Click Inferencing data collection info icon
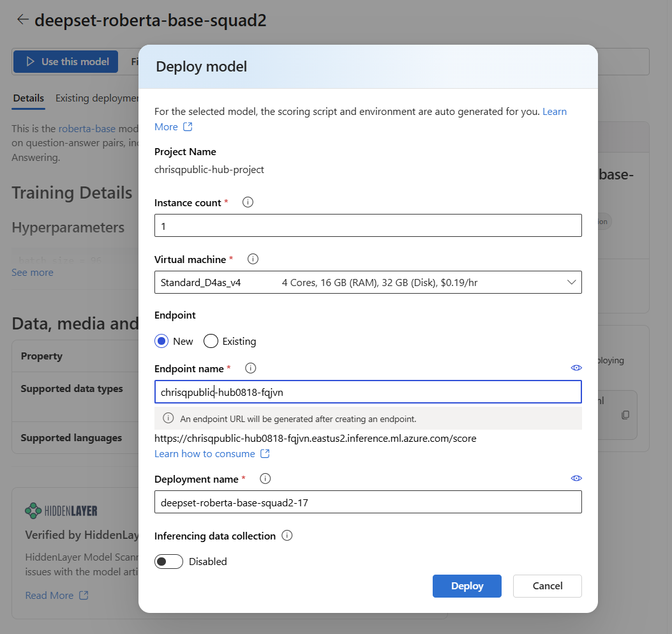672x634 pixels. click(287, 536)
